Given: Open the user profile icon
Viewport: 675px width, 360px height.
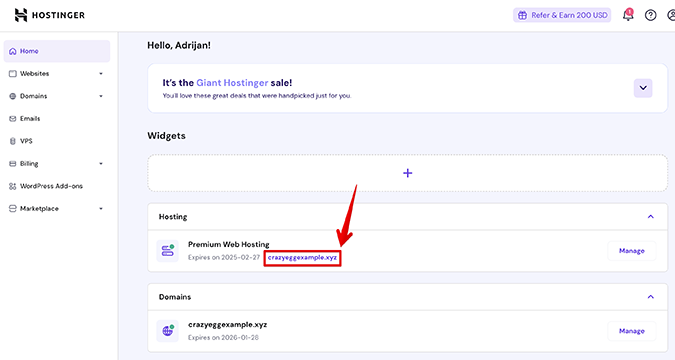Looking at the screenshot, I should pyautogui.click(x=671, y=15).
